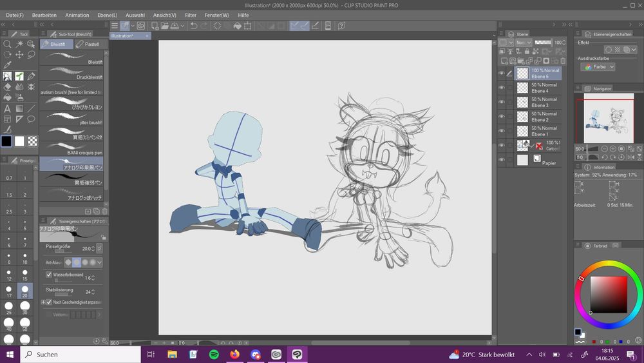Click the Undo arrow in the toolbar

click(x=194, y=26)
